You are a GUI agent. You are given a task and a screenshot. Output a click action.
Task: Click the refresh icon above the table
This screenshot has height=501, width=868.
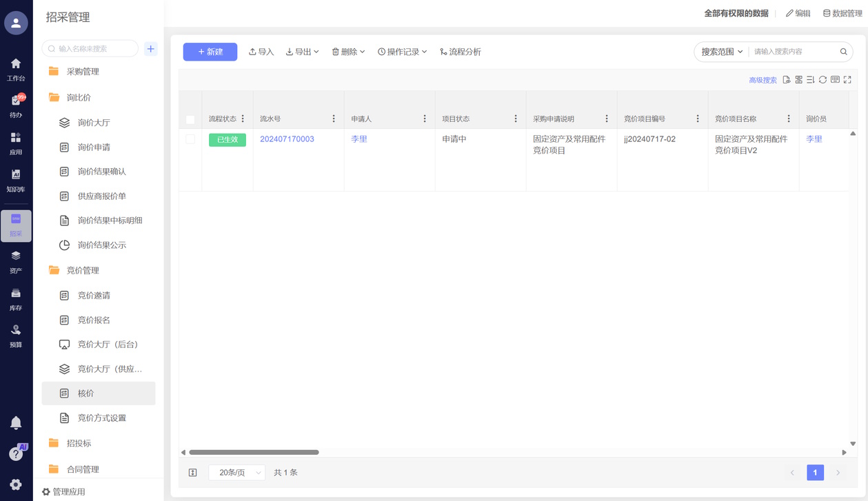[822, 80]
